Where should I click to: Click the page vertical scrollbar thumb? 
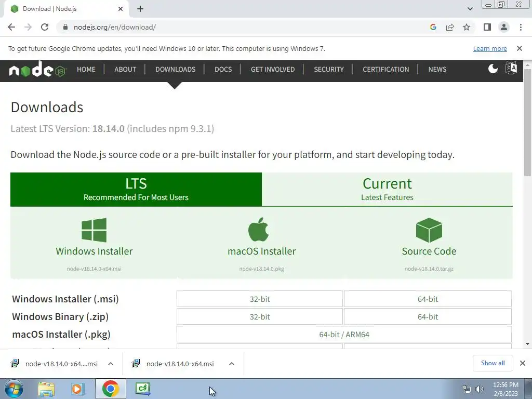[x=528, y=122]
